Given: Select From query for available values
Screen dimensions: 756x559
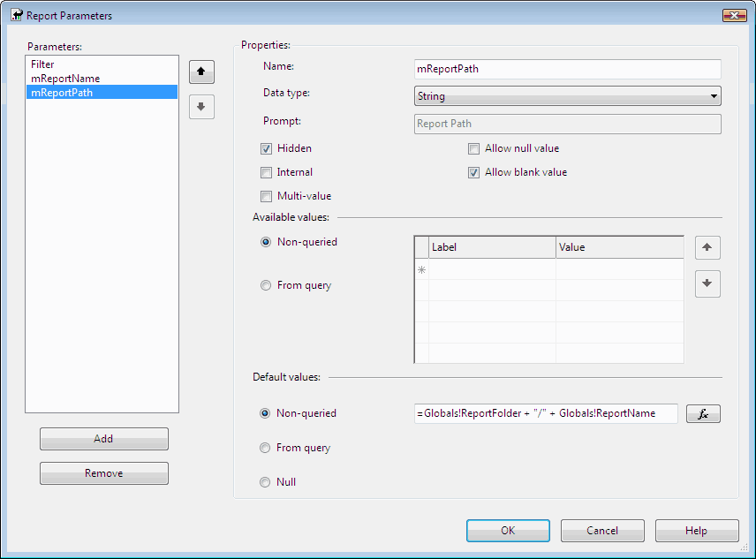Looking at the screenshot, I should tap(266, 285).
